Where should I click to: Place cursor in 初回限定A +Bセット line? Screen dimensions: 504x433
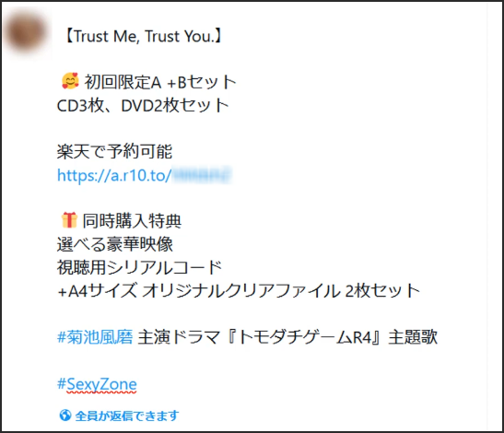tap(160, 82)
